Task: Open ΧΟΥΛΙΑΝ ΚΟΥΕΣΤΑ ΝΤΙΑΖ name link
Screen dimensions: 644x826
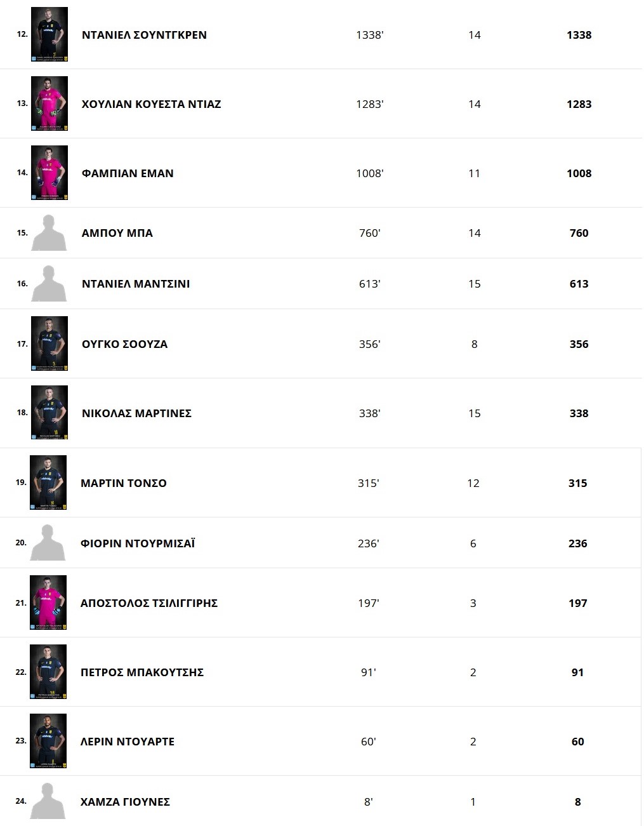Action: [x=151, y=104]
